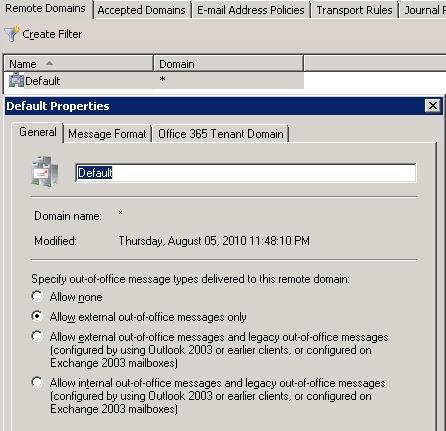446x431 pixels.
Task: Click the Create Filter link
Action: click(52, 34)
